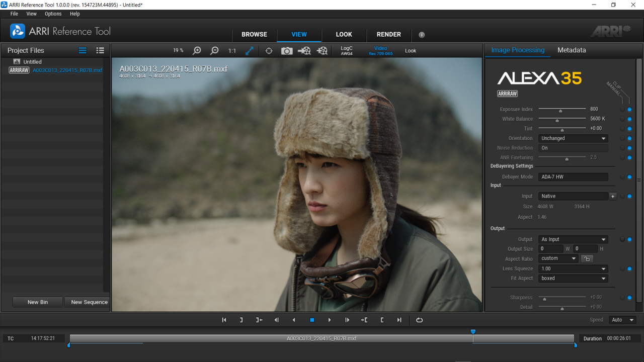This screenshot has width=644, height=362.
Task: Expand the Output dropdown set to As Input
Action: 573,239
